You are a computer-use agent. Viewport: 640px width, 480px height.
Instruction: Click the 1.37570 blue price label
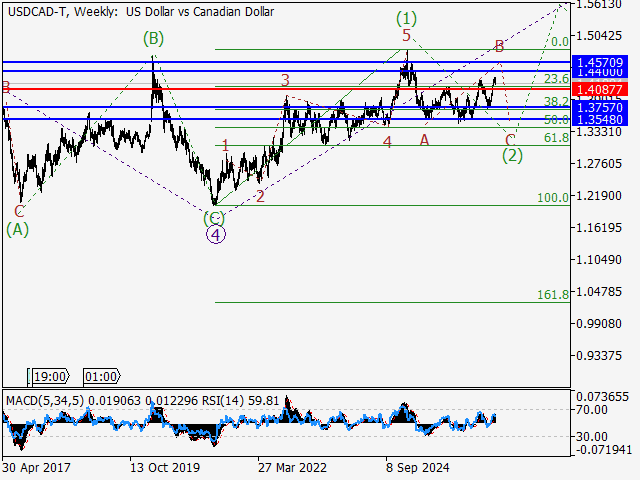600,107
